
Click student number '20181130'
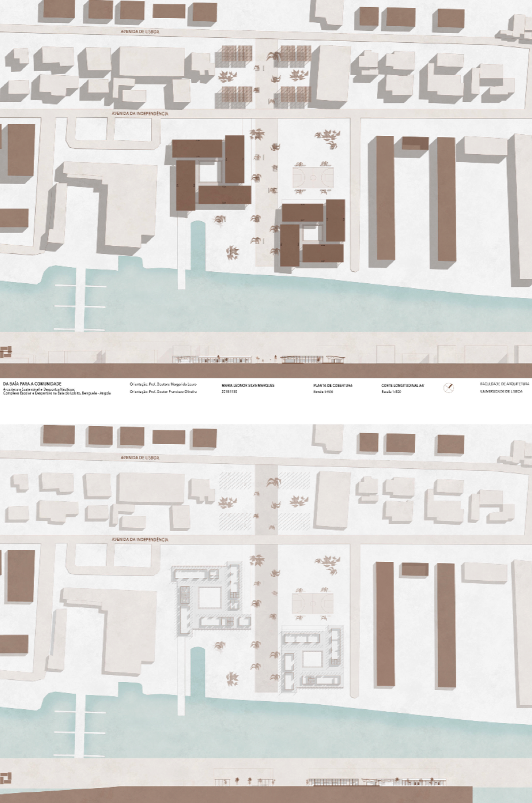pos(228,392)
